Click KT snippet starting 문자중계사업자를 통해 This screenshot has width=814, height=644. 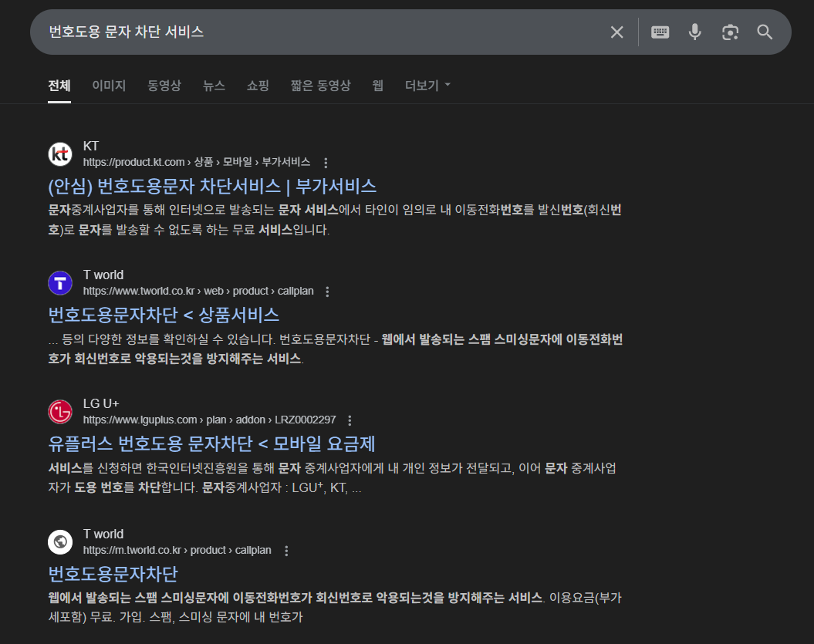[x=335, y=220]
